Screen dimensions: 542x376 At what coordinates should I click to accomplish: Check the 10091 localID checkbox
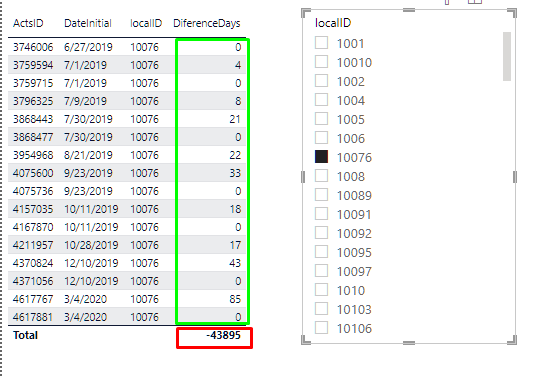(321, 214)
